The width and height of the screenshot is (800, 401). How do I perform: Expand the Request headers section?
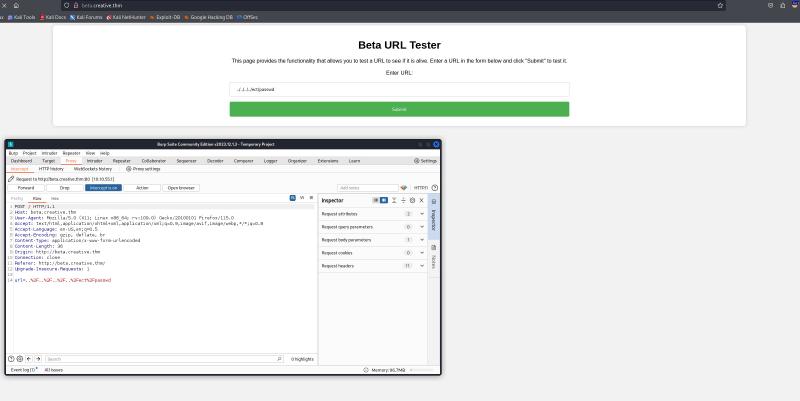[x=421, y=266]
